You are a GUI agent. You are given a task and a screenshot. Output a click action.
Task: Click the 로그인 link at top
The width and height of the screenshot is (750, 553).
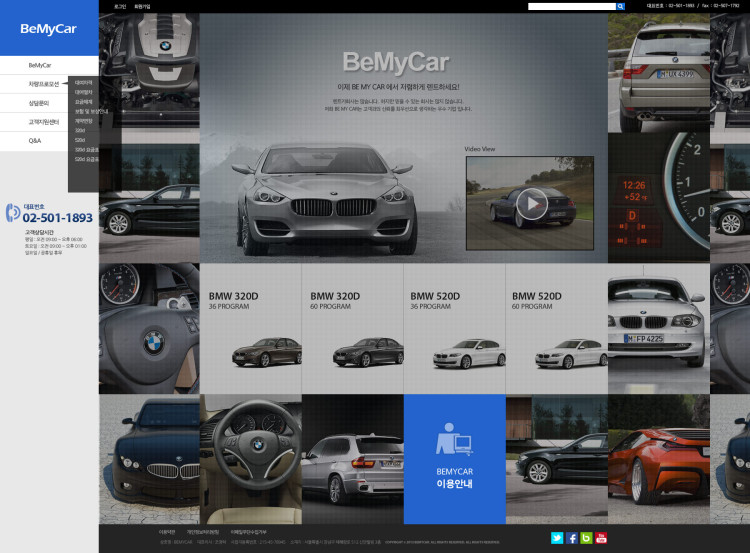click(x=120, y=6)
